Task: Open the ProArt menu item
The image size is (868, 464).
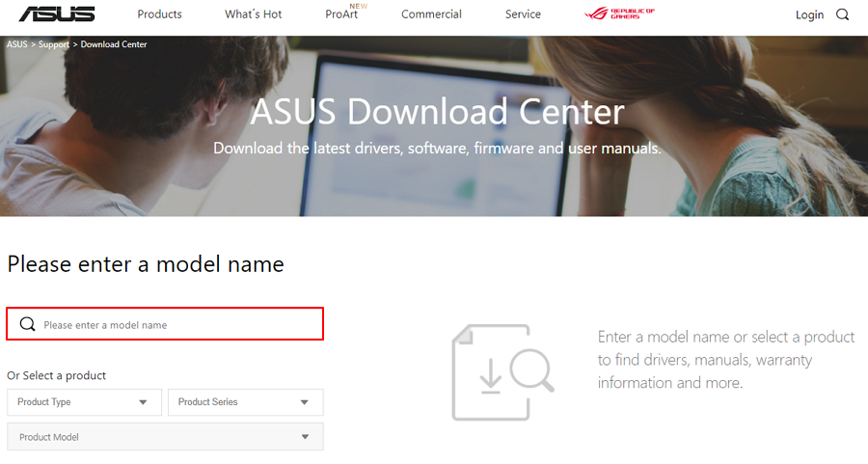Action: click(x=341, y=14)
